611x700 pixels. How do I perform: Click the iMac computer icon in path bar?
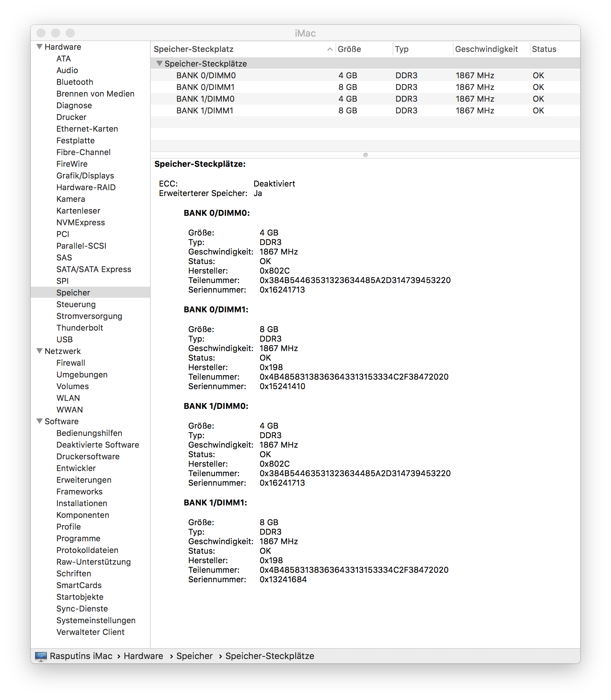point(41,656)
